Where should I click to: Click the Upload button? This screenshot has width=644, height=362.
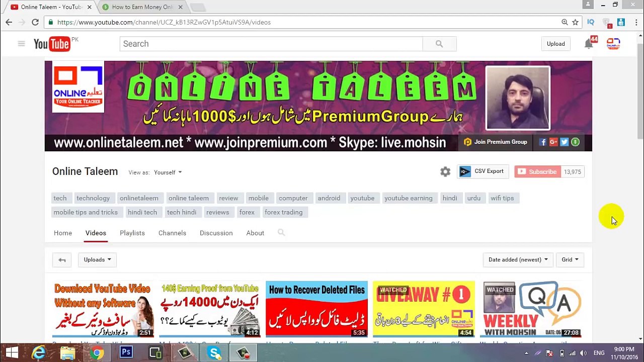click(x=556, y=44)
